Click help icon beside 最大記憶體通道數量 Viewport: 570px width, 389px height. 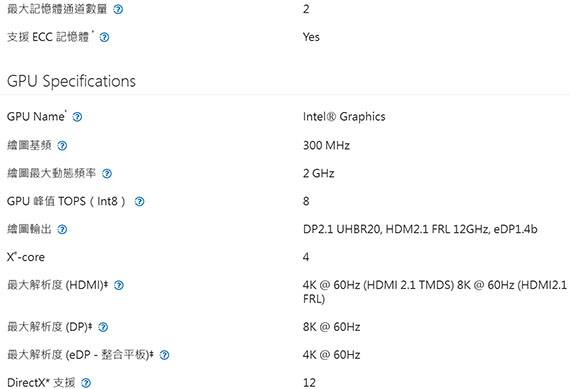tap(118, 9)
